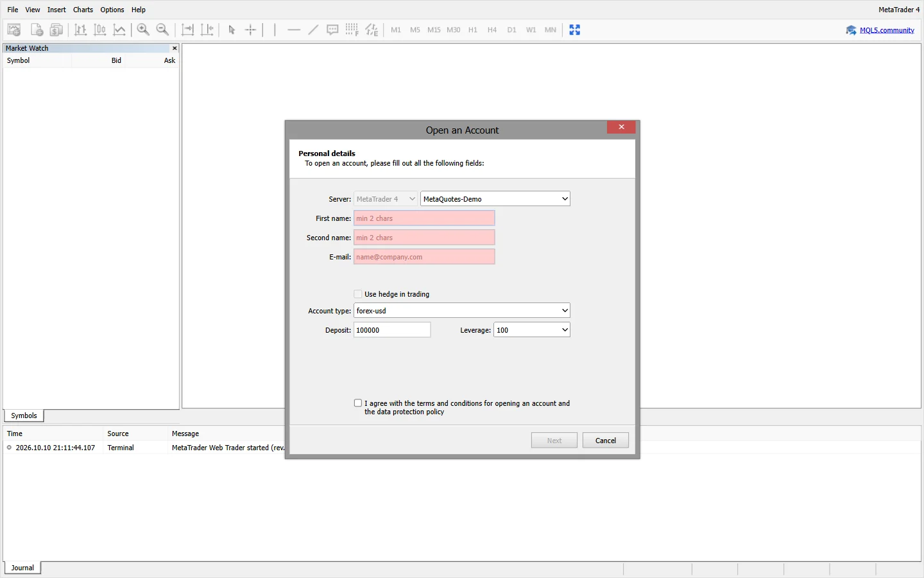Screen dimensions: 924x578
Task: Click the zoom out magnifier icon
Action: (x=163, y=30)
